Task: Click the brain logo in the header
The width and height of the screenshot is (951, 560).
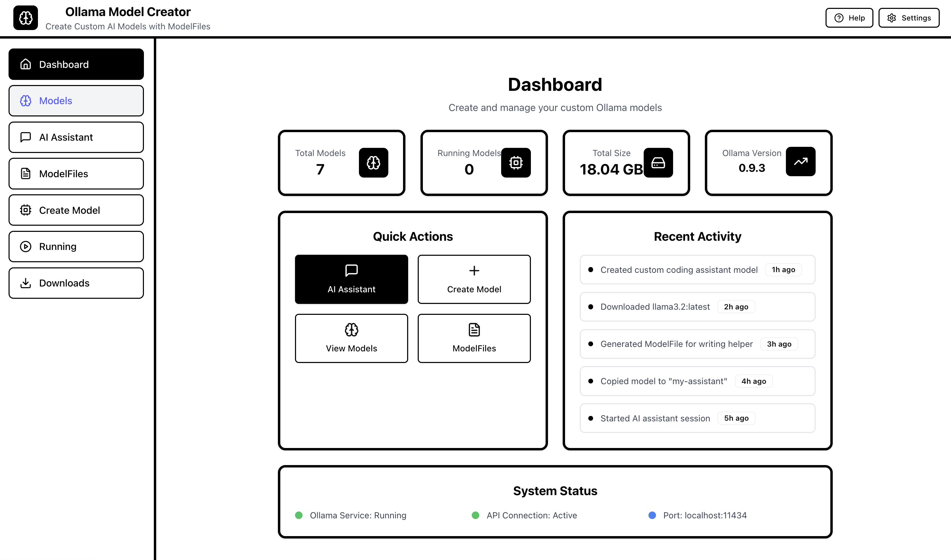Action: coord(25,18)
